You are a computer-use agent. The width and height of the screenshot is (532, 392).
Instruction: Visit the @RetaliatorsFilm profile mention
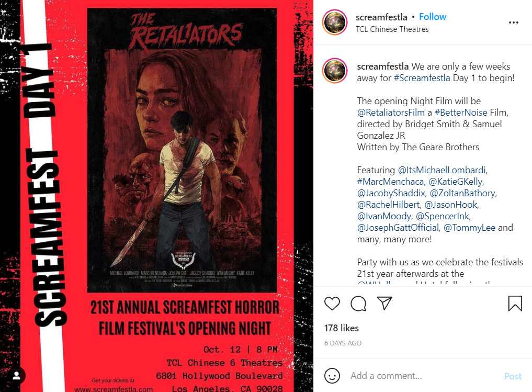point(391,113)
